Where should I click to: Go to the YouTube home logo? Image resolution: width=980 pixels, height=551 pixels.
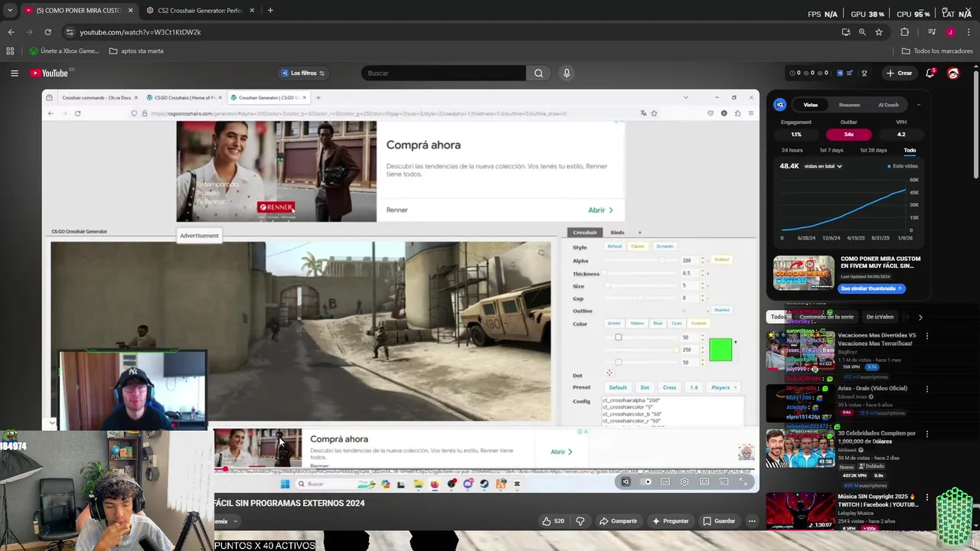(50, 73)
